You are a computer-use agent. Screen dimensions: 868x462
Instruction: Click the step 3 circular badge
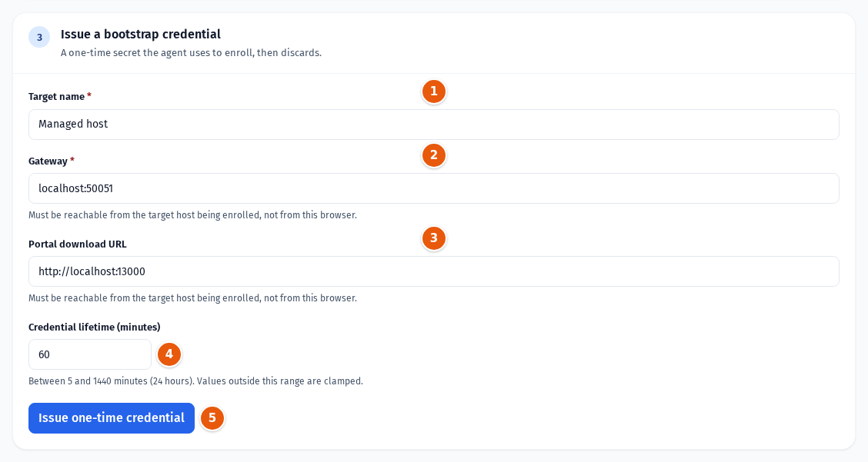[39, 37]
